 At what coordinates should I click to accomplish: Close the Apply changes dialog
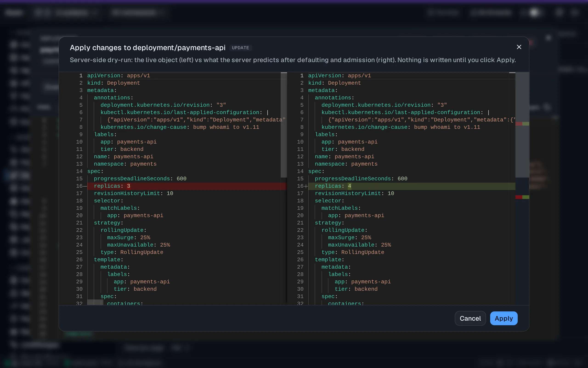(519, 47)
